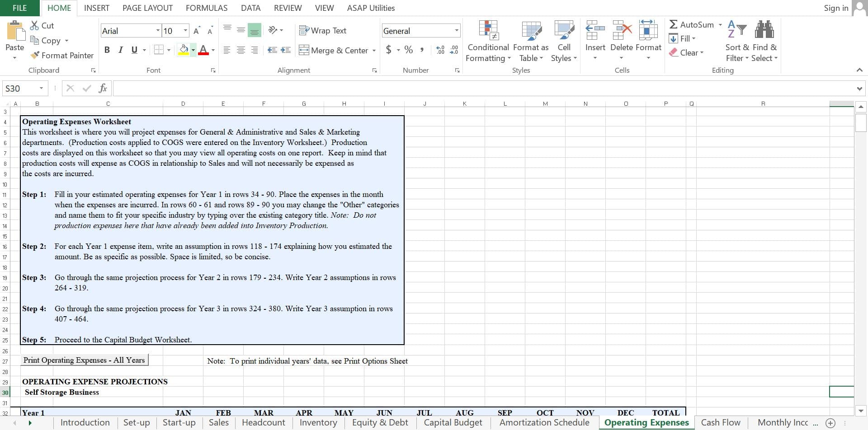Click Increase Decimal icon
868x430 pixels.
440,50
